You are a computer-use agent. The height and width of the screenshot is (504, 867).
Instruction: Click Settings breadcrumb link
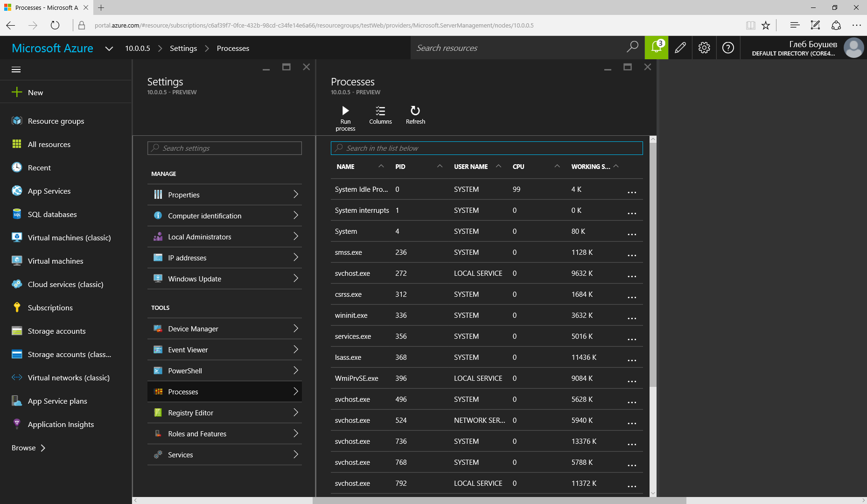tap(183, 48)
